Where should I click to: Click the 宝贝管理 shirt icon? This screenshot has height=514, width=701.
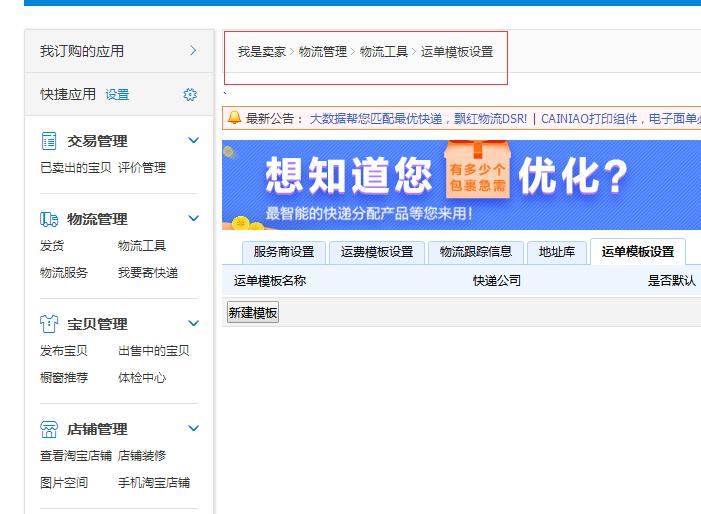point(49,324)
